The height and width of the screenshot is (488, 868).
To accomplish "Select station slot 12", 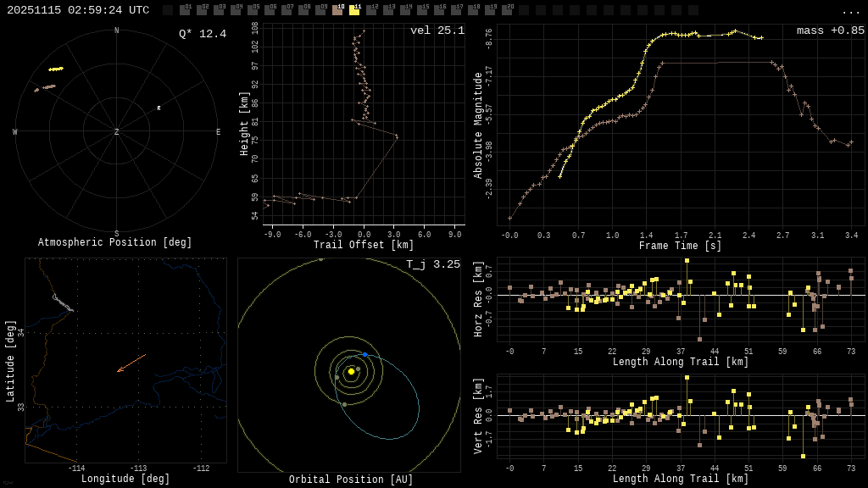I will 371,9.
